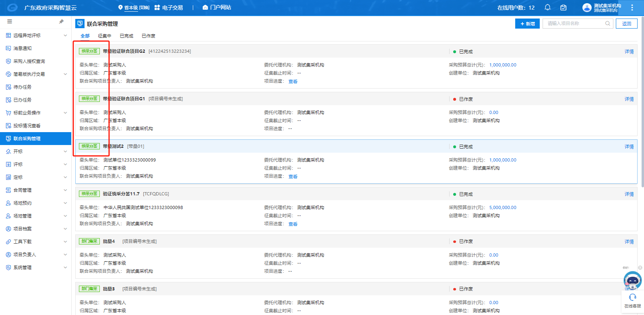Open 项目档案 sidebar item
This screenshot has width=644, height=315.
point(36,229)
